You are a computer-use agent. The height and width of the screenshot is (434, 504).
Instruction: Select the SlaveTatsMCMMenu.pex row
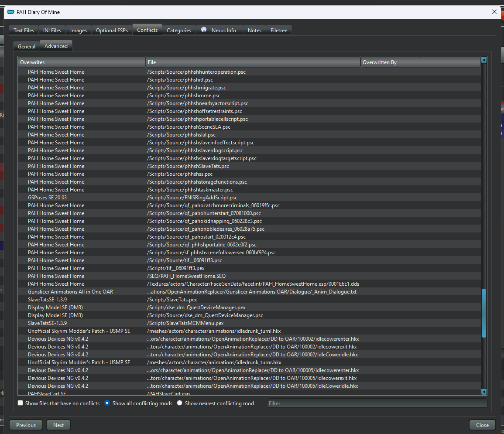(250, 323)
